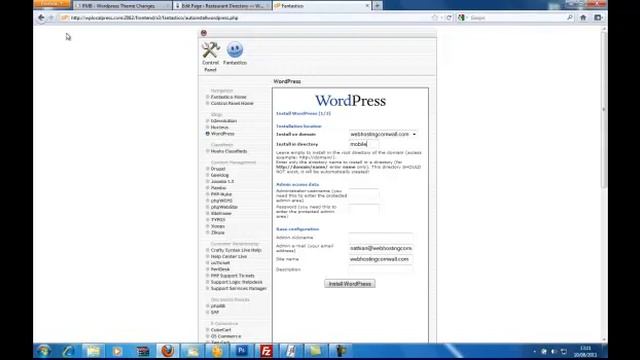Select phpWebSite in sidebar

[224, 207]
